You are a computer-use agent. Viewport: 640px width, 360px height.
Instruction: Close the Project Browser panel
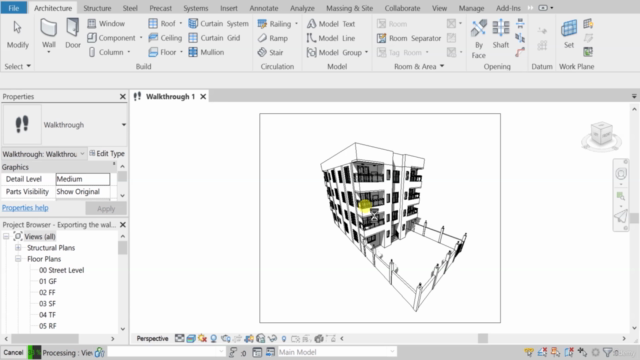(x=122, y=225)
